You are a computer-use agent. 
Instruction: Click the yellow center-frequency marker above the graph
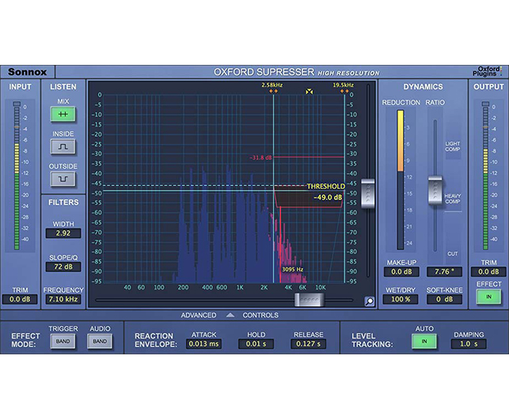tap(309, 92)
